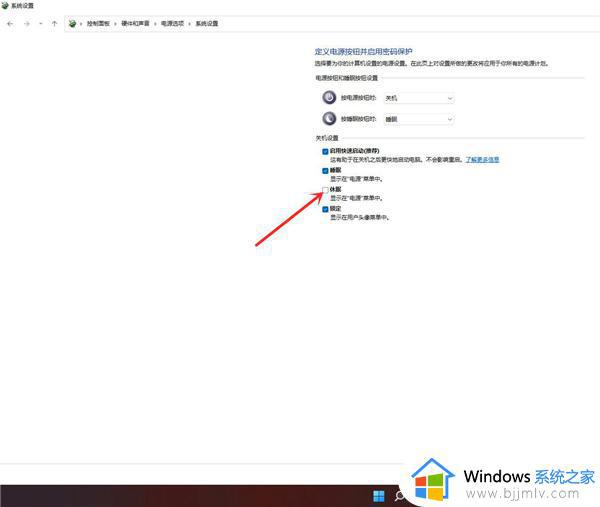Disable the 启用快速启动 checkbox

tap(325, 151)
